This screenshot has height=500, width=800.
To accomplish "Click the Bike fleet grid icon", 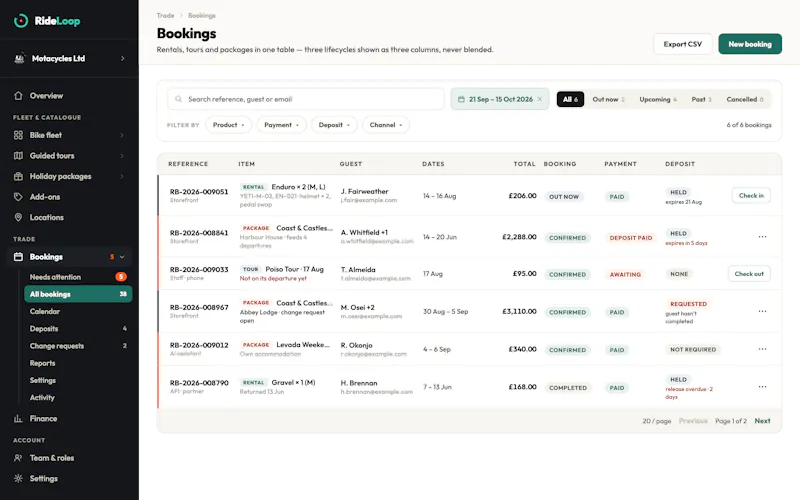I will point(18,135).
